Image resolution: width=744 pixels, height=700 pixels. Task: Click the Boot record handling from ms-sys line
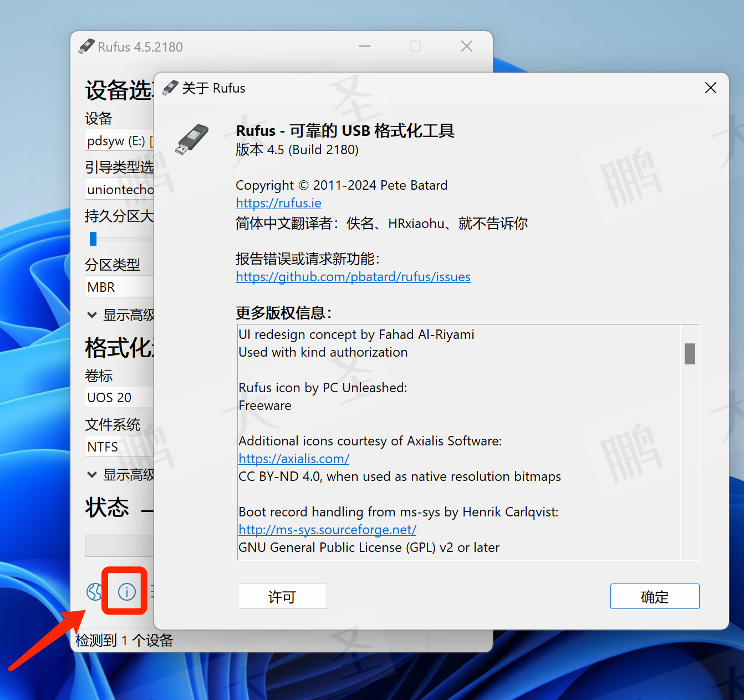(399, 512)
